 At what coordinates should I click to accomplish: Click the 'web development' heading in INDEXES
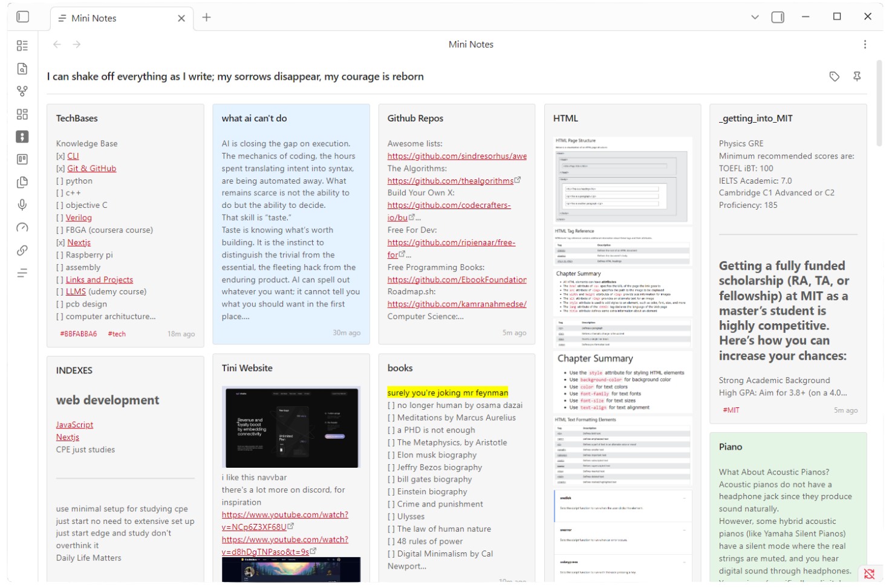pos(108,400)
